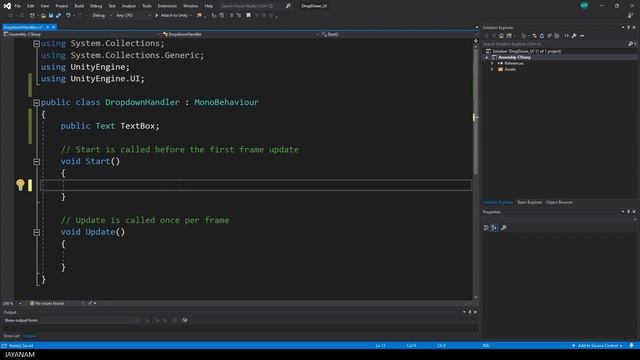The height and width of the screenshot is (360, 640).
Task: Open the Project menu
Action: [62, 6]
